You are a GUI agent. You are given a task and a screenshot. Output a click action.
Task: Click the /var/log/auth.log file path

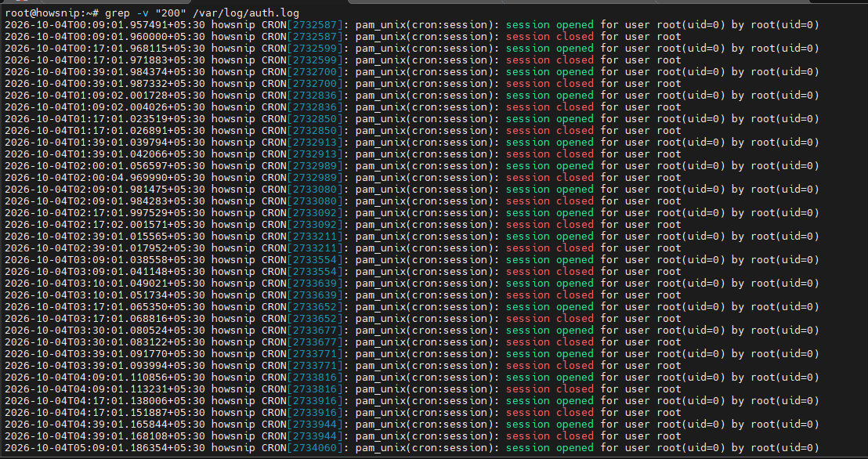point(246,13)
